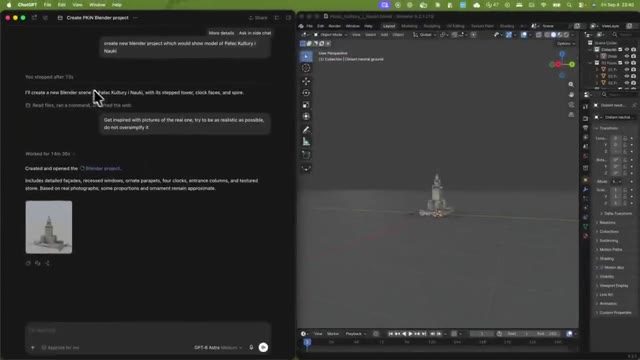Click the current frame field in timeline

pyautogui.click(x=482, y=334)
